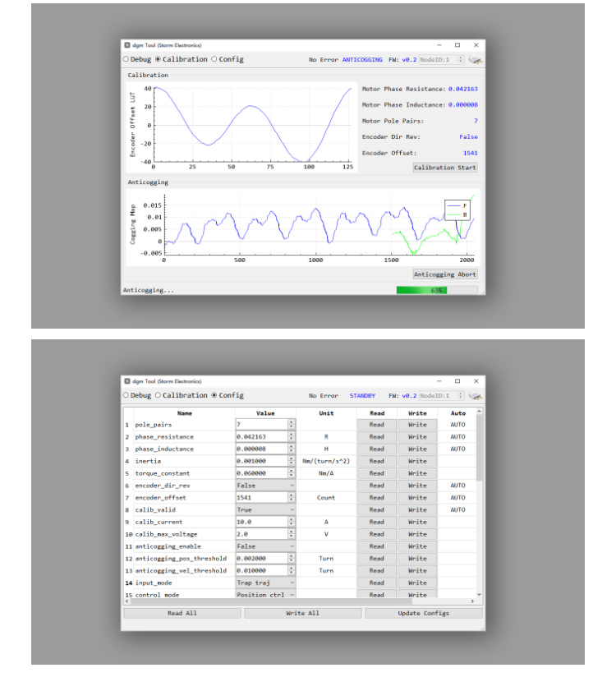Open the encoder_dir_rev dropdown
The image size is (616, 677).
click(x=264, y=486)
